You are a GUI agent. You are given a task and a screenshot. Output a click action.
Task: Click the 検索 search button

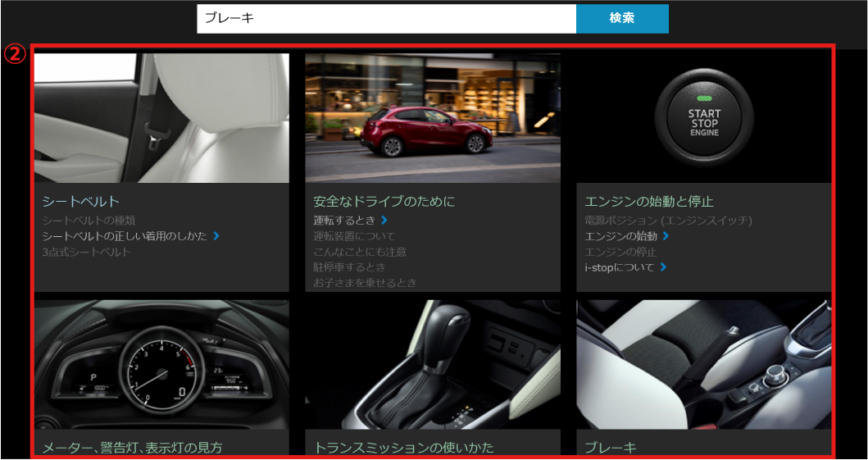(x=621, y=18)
